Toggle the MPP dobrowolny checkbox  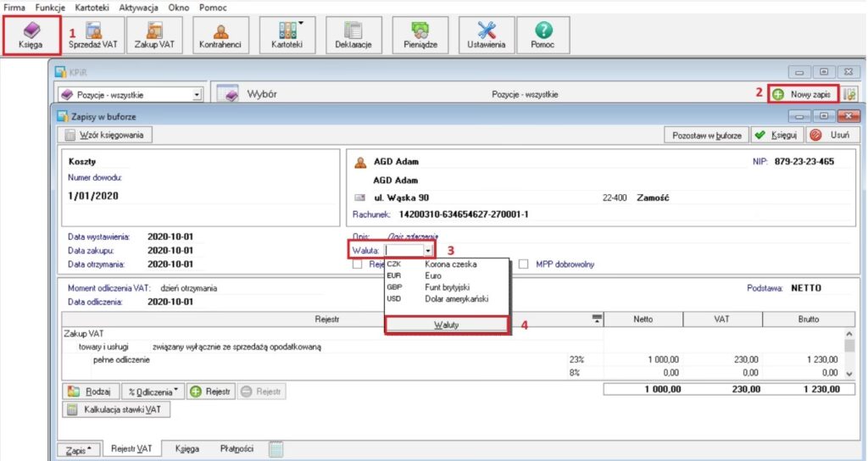[x=525, y=264]
